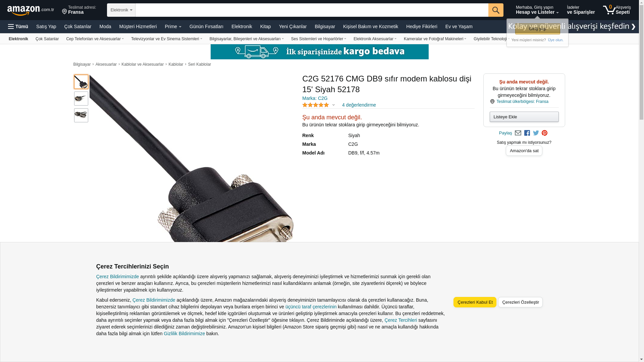Share the product on Twitter
Screen dimensions: 644x362
coord(536,133)
